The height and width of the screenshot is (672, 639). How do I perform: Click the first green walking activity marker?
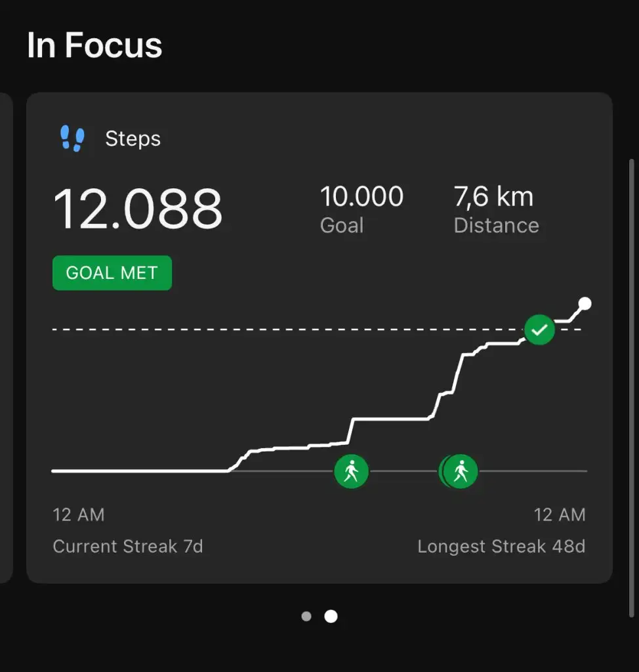(352, 471)
